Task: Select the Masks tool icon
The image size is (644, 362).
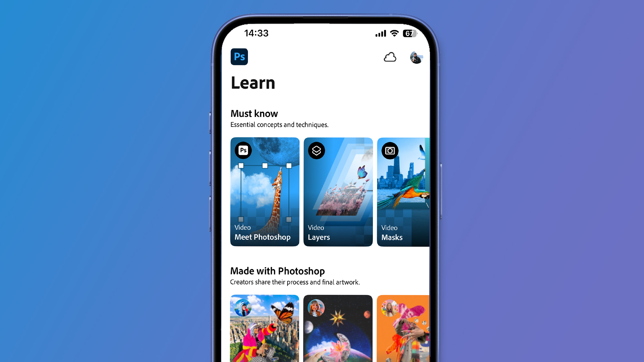Action: pyautogui.click(x=390, y=151)
